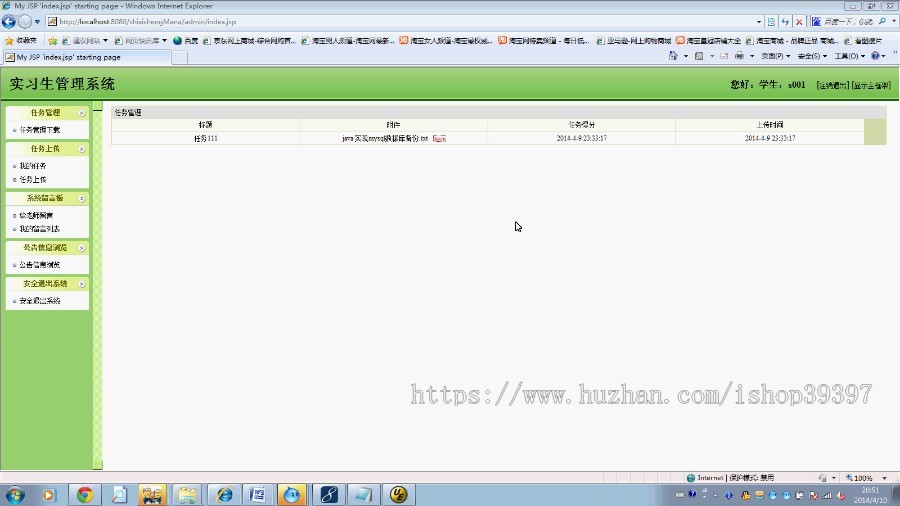
Task: Open compatibility view icon in address bar
Action: 771,22
